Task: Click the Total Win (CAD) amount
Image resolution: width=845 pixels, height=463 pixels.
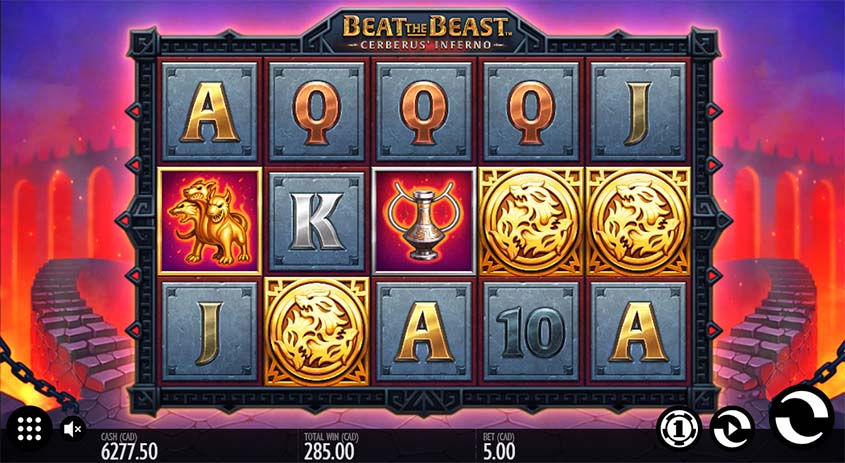Action: 329,446
